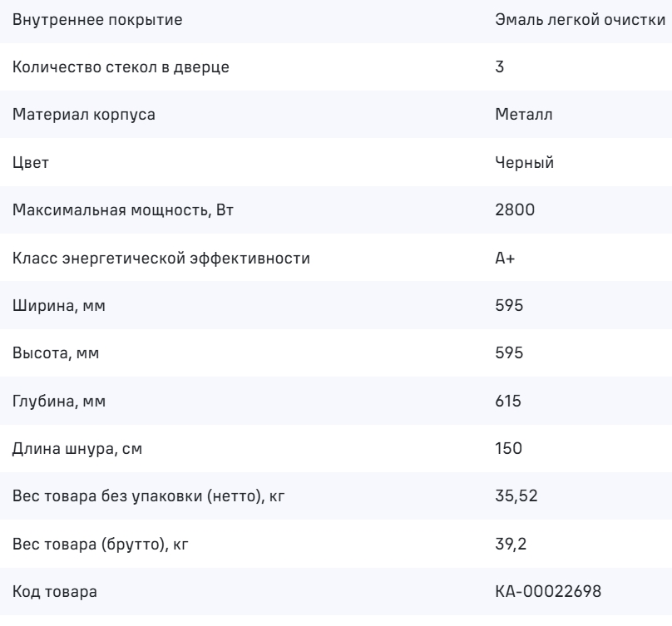Click the 'Ширина, мм' label
This screenshot has width=672, height=626.
coord(60,307)
